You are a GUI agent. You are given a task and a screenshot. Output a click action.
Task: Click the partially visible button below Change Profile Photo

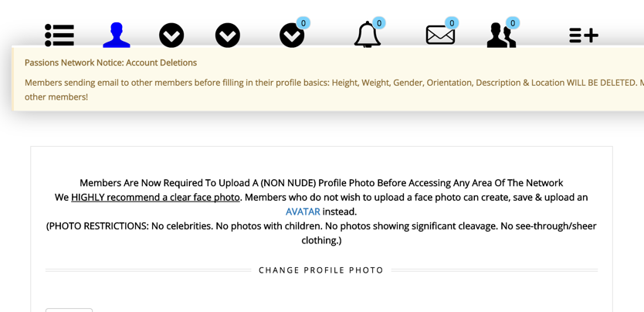(69, 310)
